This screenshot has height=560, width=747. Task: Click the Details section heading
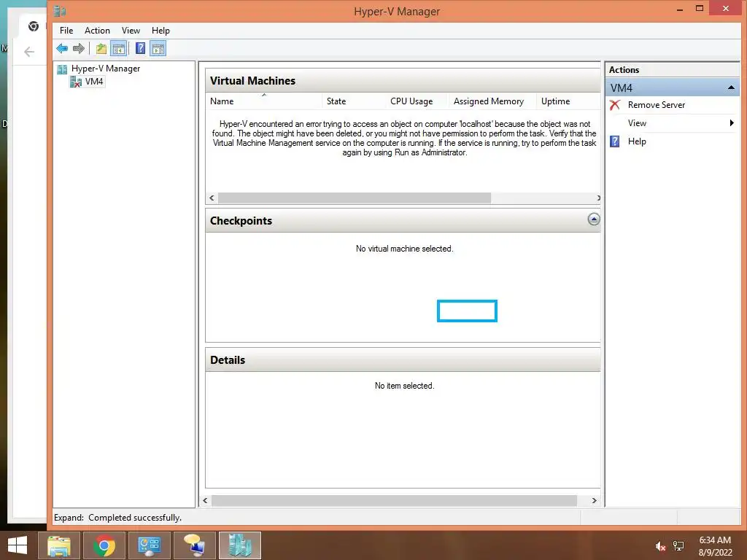pyautogui.click(x=228, y=360)
